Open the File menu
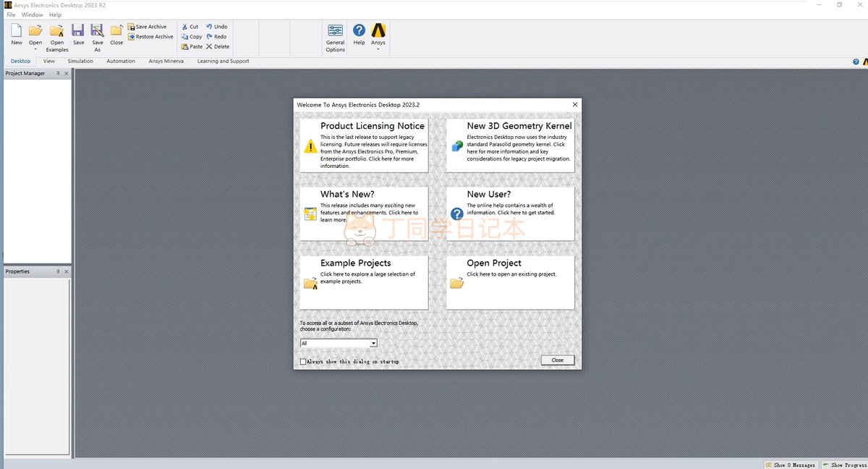 click(x=11, y=14)
